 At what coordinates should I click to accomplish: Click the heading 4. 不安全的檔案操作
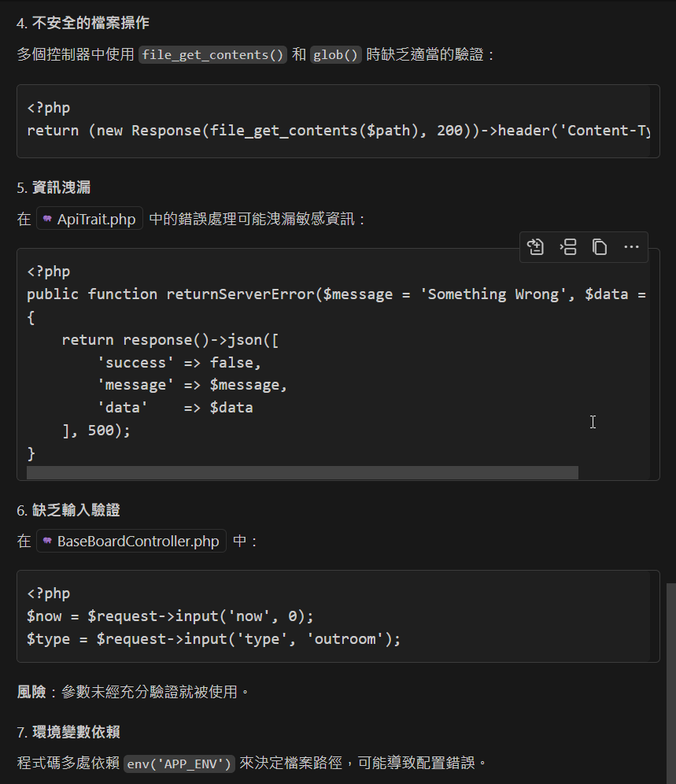[x=83, y=23]
